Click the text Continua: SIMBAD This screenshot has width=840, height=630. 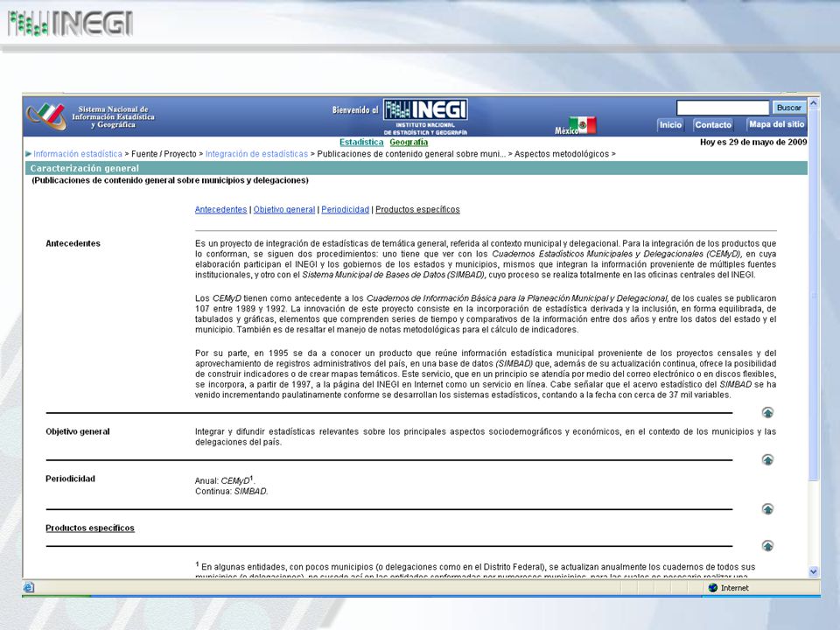pyautogui.click(x=231, y=491)
